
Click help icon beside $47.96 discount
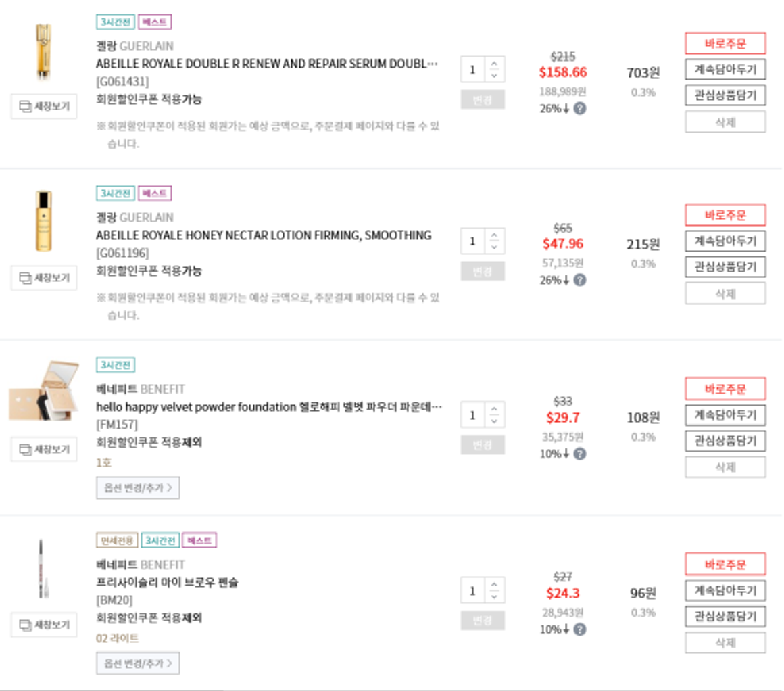coord(579,280)
